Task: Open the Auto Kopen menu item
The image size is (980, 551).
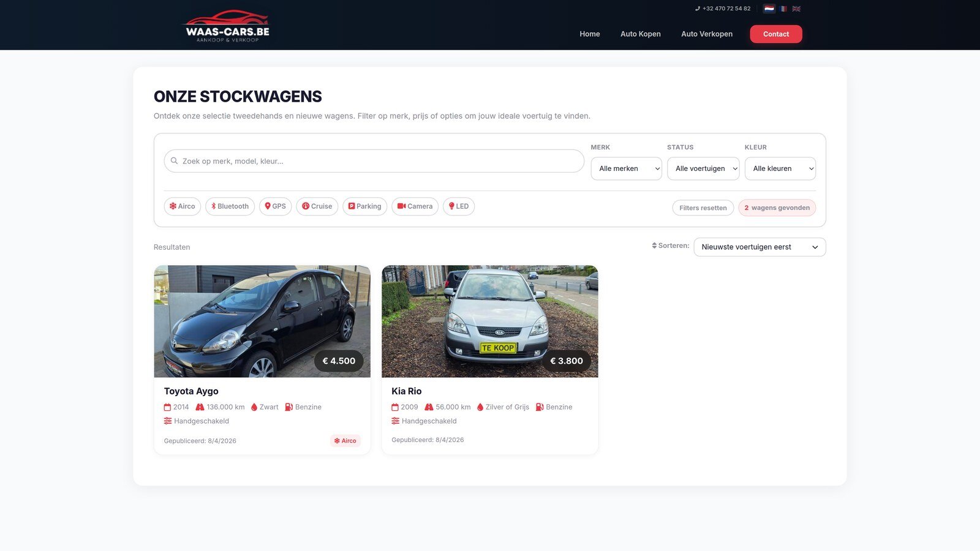Action: [x=641, y=34]
